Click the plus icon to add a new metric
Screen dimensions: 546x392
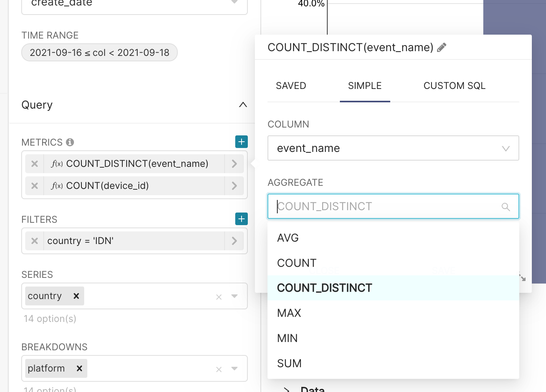click(x=241, y=142)
